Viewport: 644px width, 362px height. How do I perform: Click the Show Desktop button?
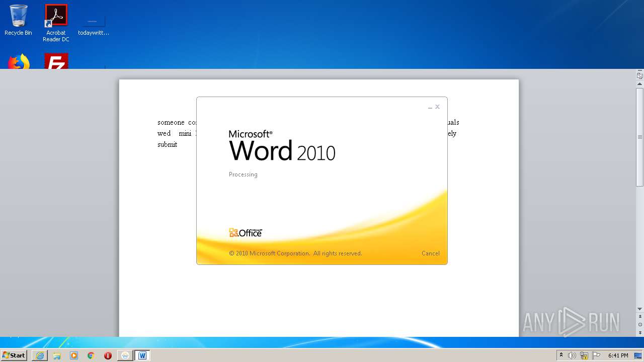pyautogui.click(x=639, y=355)
